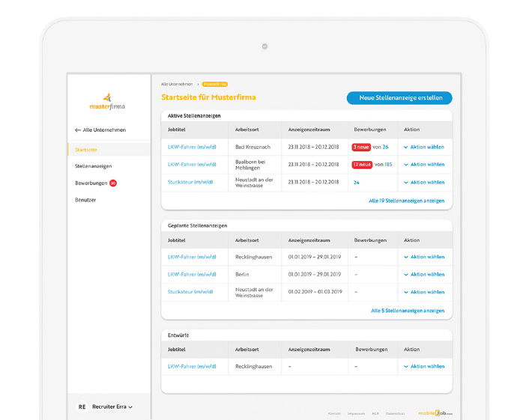Click the '3 neue' applications badge
The height and width of the screenshot is (420, 529).
tap(361, 147)
